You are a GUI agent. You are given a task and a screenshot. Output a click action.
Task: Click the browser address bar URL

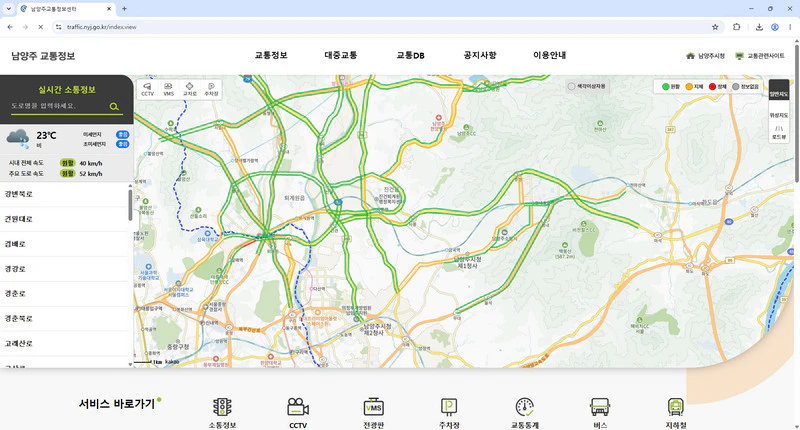(102, 27)
